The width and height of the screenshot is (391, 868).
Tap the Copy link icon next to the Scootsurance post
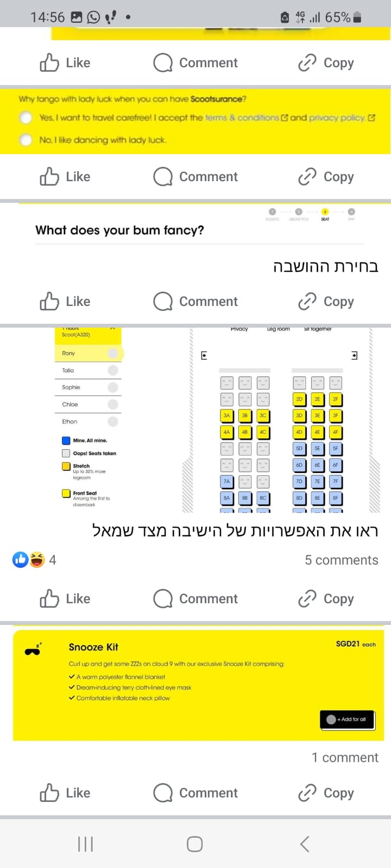[307, 176]
